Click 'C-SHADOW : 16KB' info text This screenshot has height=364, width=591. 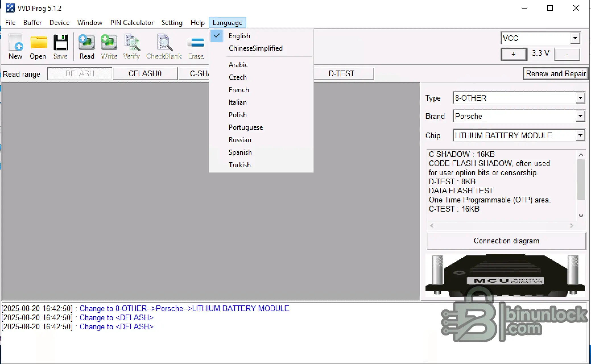462,154
